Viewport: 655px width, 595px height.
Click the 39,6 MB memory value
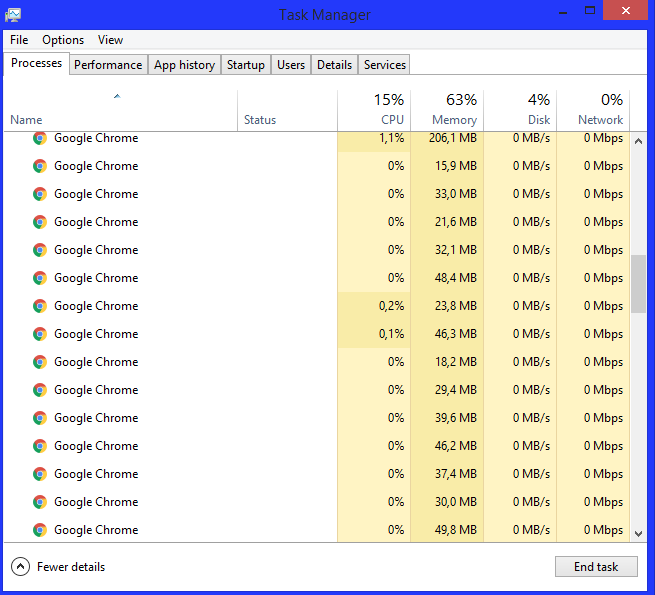[456, 418]
